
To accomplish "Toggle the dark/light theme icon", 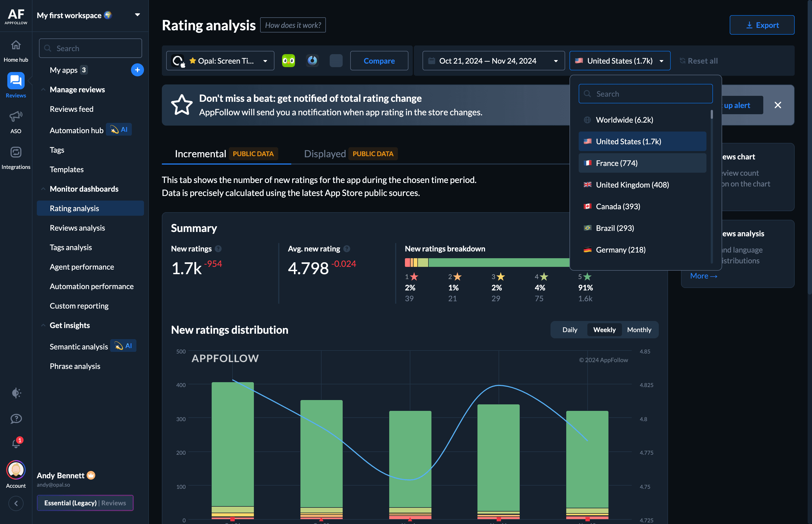I will tap(16, 393).
